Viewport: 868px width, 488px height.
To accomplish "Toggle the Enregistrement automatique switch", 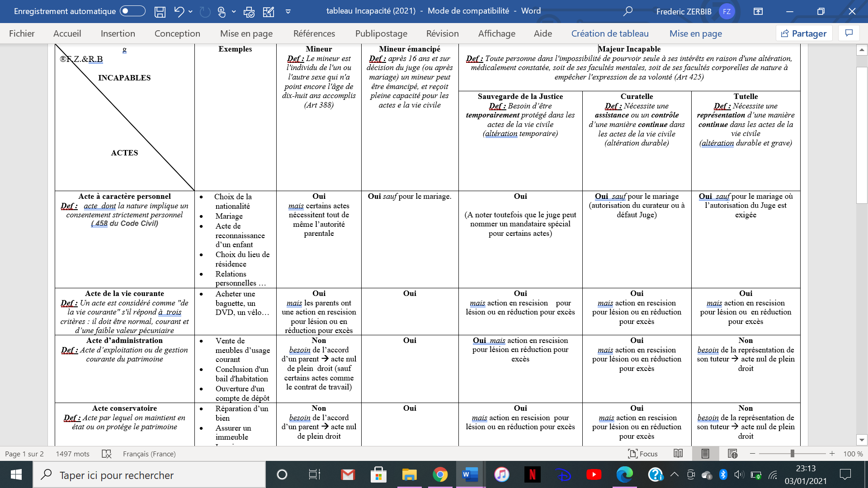I will (132, 11).
